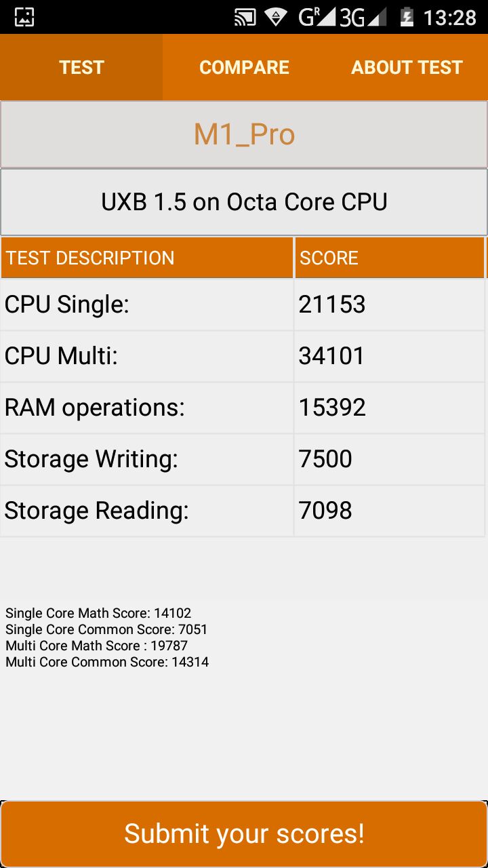Select the RAM operations result row
The image size is (488, 868).
(243, 408)
